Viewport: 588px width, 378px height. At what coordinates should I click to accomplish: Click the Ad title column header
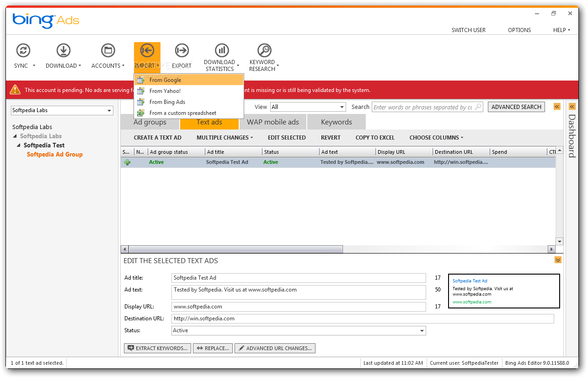[233, 152]
